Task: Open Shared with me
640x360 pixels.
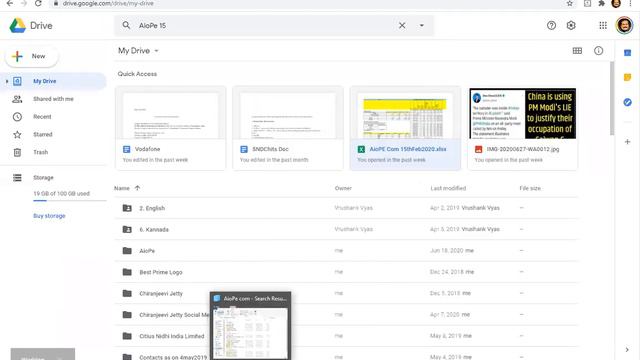Action: click(53, 99)
